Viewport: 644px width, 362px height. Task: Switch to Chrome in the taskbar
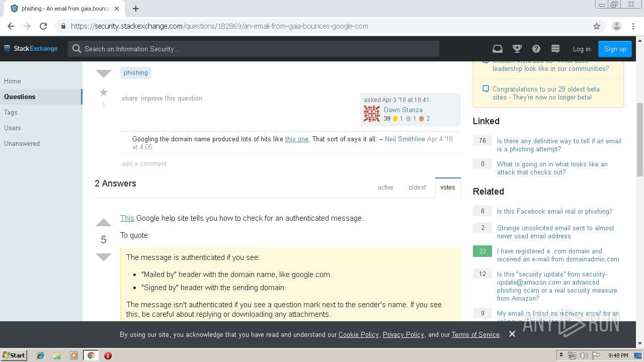pos(91,355)
